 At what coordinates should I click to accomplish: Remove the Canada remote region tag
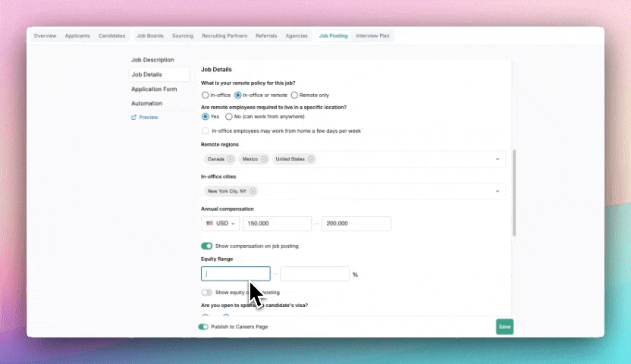coord(231,159)
